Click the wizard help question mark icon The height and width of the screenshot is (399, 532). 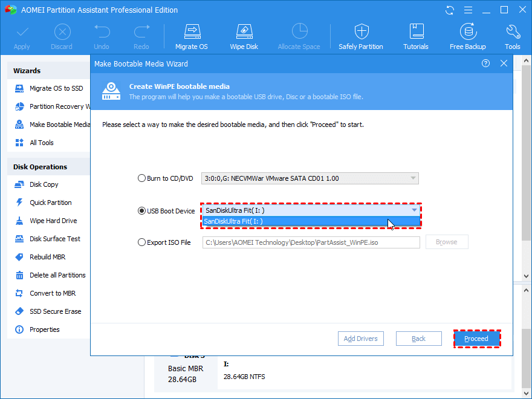pyautogui.click(x=485, y=63)
